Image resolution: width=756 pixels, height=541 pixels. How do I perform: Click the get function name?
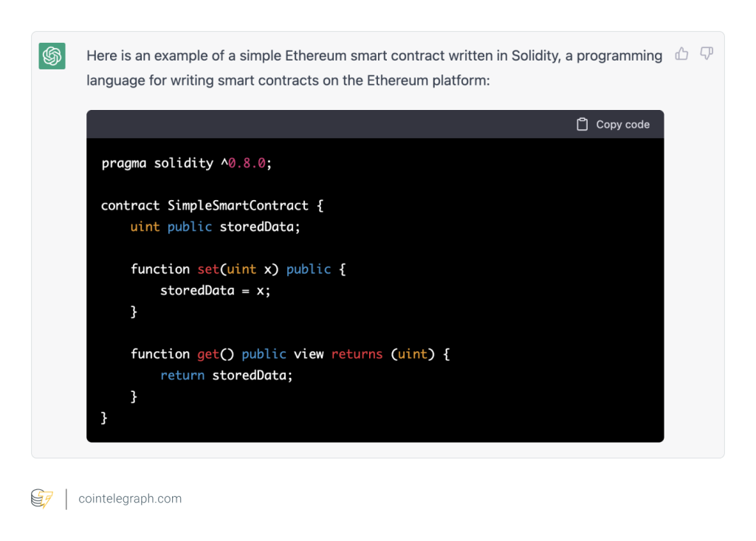coord(208,354)
